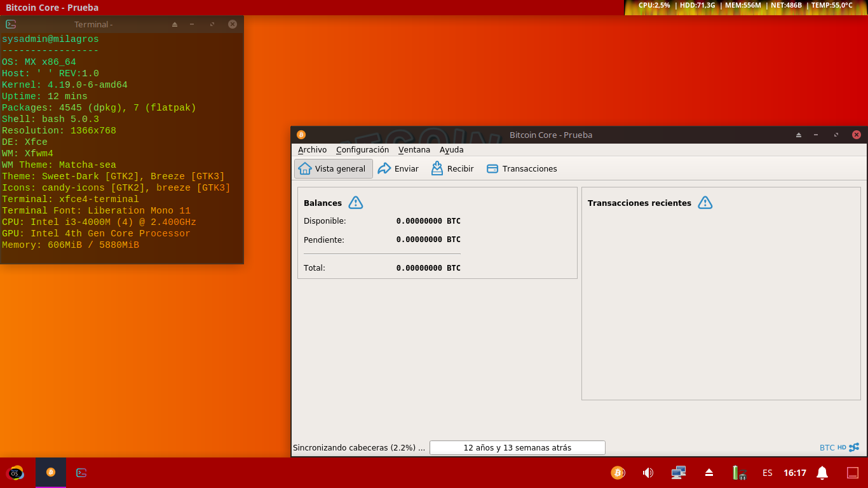868x488 pixels.
Task: Show the Transacciones history view
Action: 522,169
